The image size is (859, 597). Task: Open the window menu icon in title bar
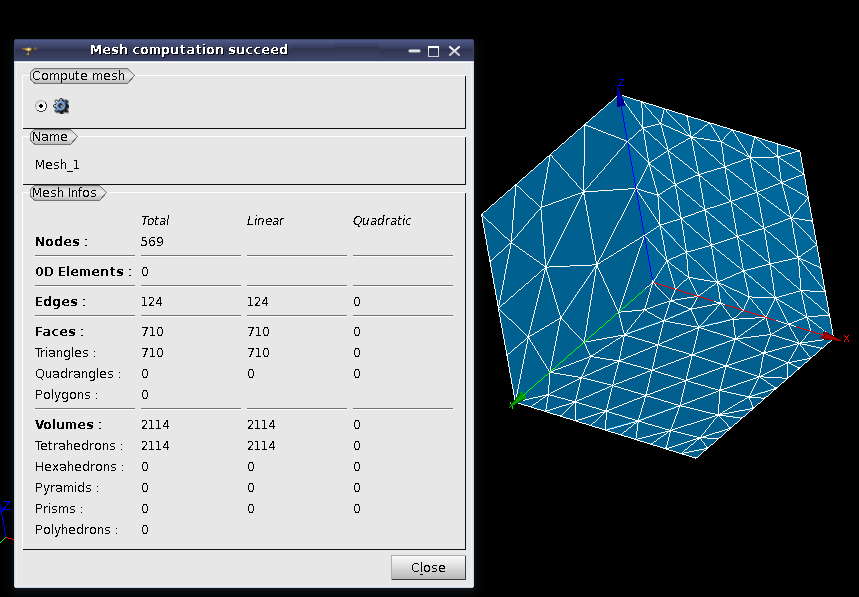29,50
